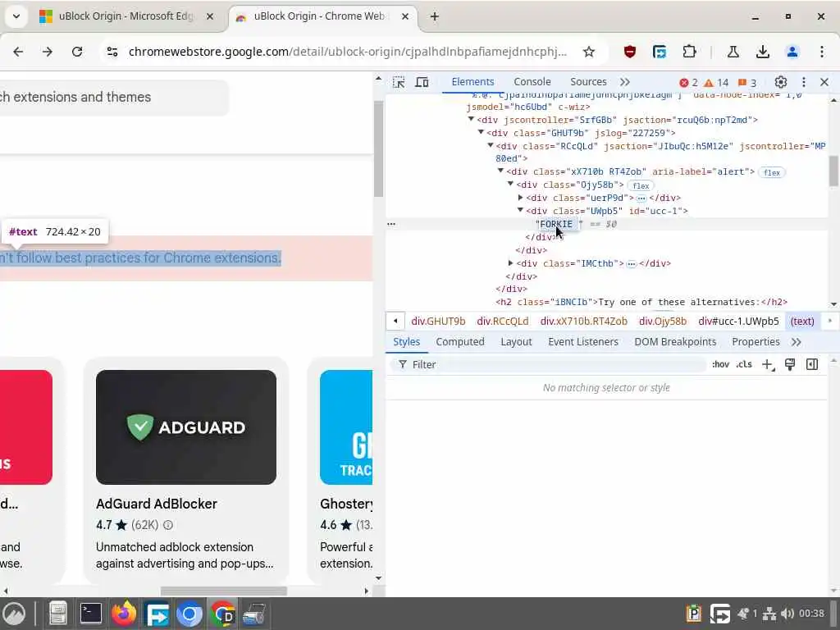Collapse the div jscontroller="SrfGBb" node
The image size is (840, 630).
(x=471, y=120)
